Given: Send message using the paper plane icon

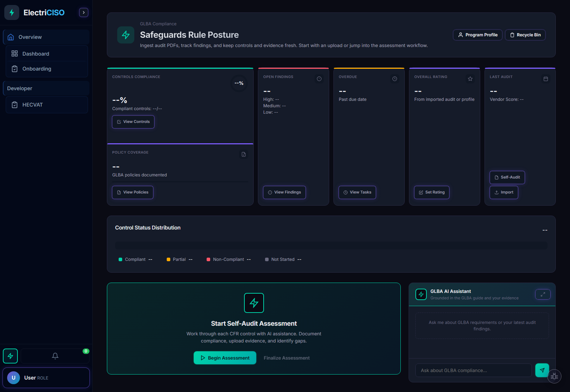Looking at the screenshot, I should click(542, 370).
